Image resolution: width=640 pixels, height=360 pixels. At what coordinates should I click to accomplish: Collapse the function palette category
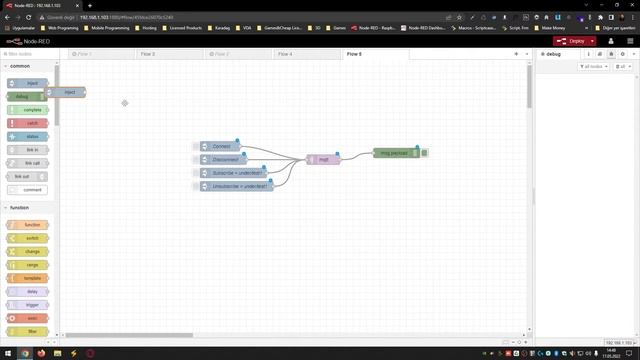point(19,208)
